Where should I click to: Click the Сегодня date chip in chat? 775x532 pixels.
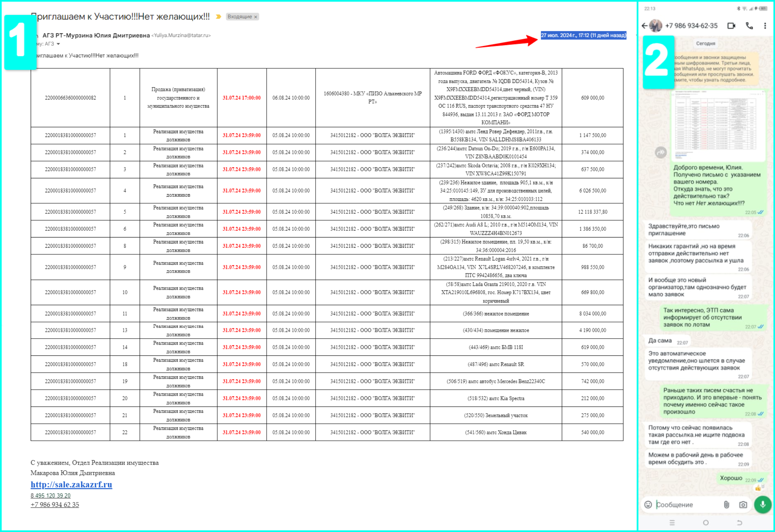[x=706, y=44]
